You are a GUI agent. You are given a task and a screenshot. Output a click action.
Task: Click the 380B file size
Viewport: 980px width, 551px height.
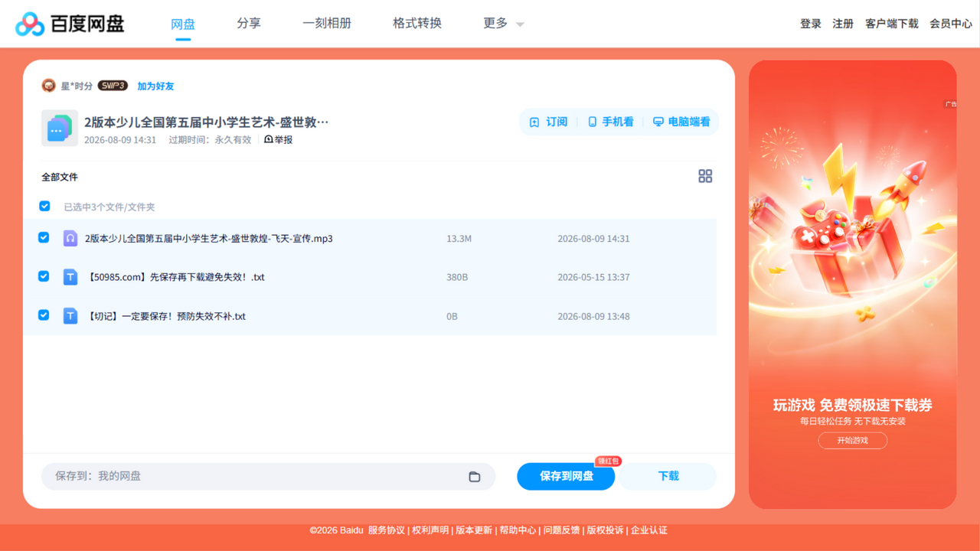(x=457, y=277)
